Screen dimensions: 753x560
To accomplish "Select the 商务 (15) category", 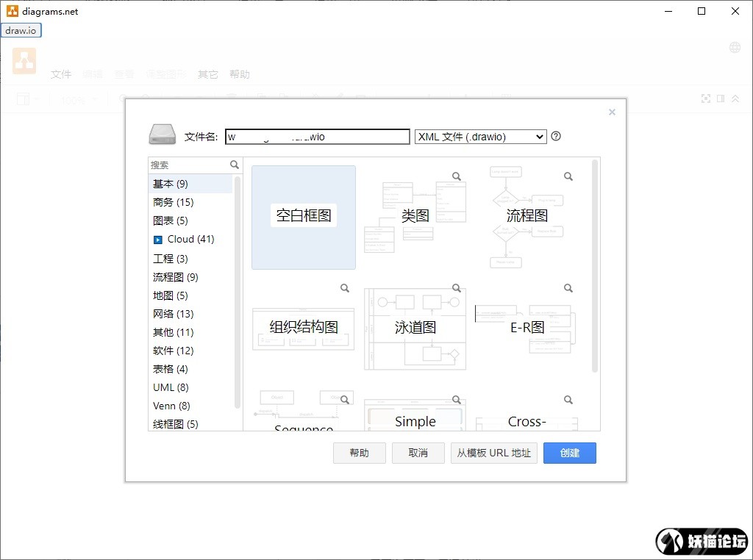I will point(190,202).
